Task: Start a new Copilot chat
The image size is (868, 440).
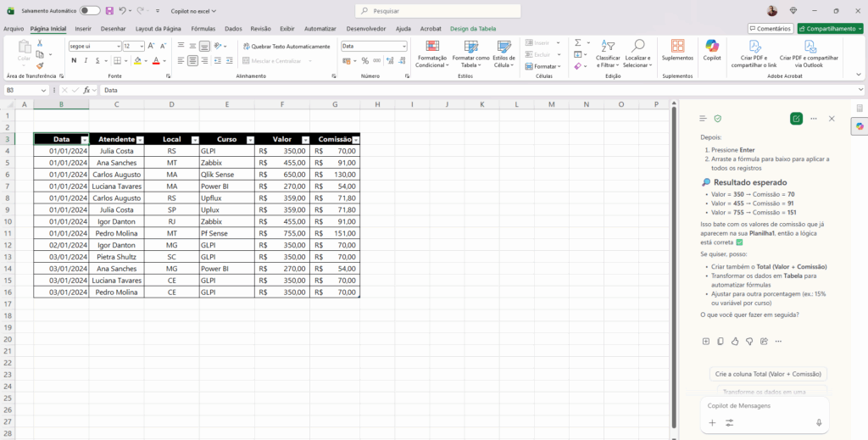Action: (x=795, y=119)
